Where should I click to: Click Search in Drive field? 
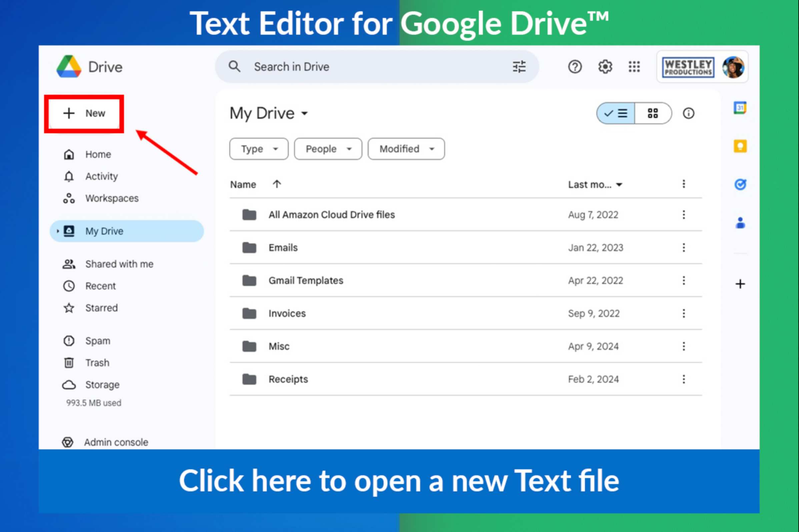click(x=377, y=67)
